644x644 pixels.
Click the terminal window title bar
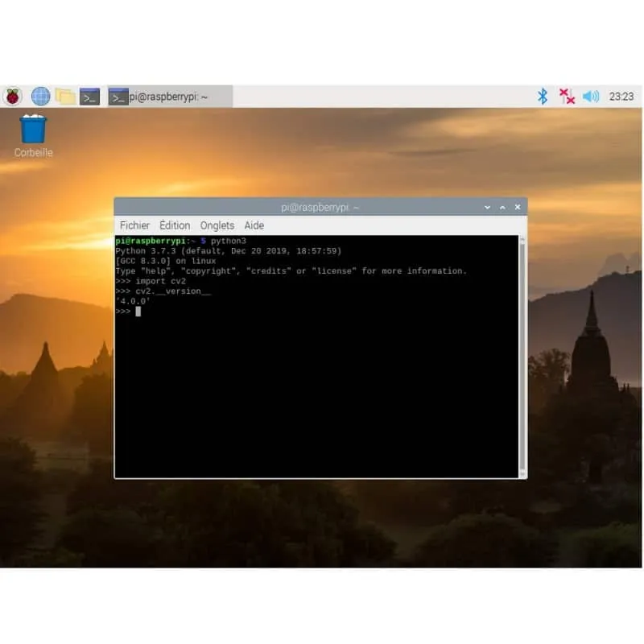tap(320, 207)
